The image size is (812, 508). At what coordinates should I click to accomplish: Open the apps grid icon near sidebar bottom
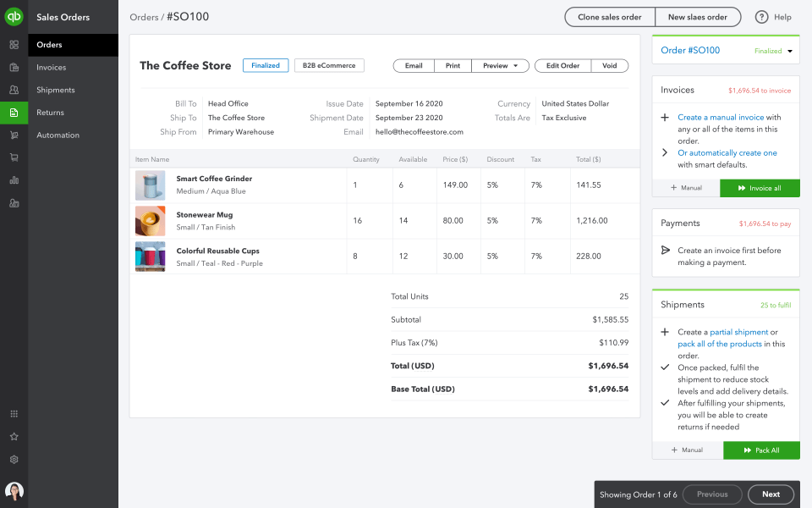tap(14, 414)
